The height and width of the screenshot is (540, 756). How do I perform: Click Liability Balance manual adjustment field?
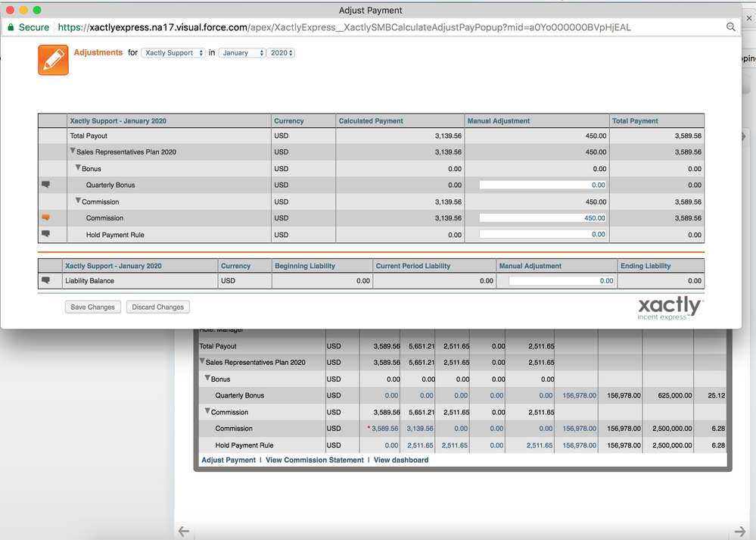[562, 281]
